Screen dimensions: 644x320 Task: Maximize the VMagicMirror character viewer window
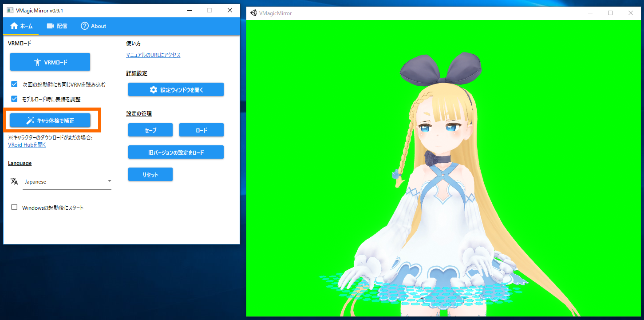point(610,13)
